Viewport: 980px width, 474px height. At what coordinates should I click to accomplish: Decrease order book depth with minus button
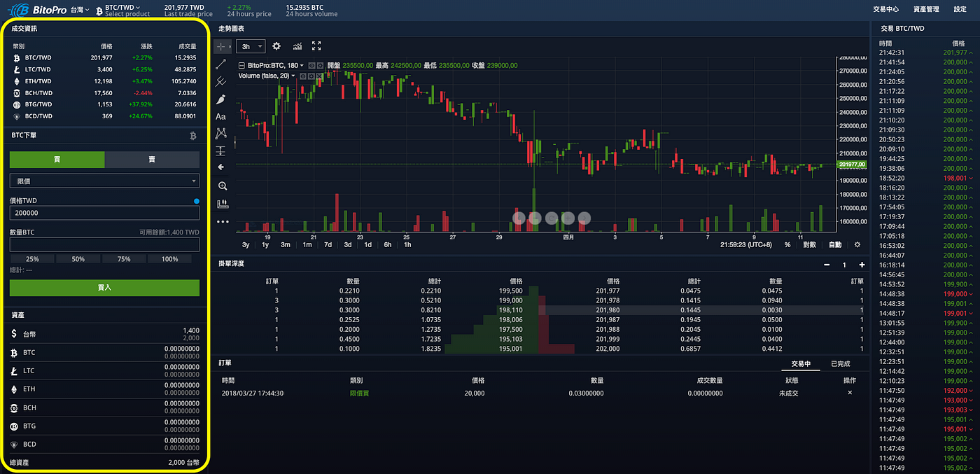click(x=827, y=265)
